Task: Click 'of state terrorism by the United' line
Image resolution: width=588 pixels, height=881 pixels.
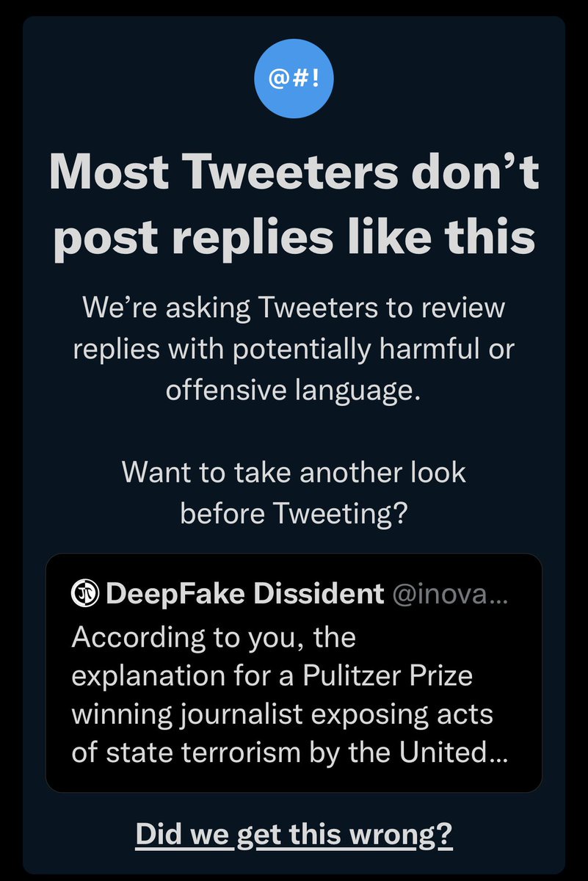Action: click(x=277, y=753)
